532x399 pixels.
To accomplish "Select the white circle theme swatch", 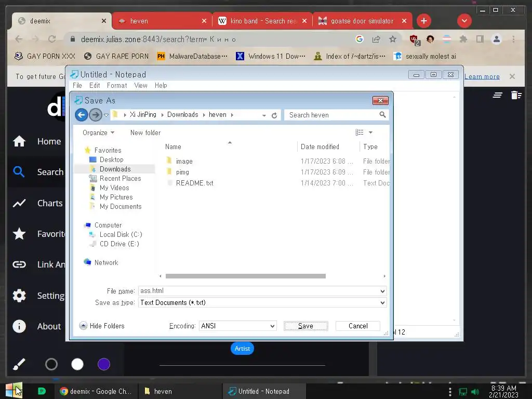I will (x=77, y=364).
